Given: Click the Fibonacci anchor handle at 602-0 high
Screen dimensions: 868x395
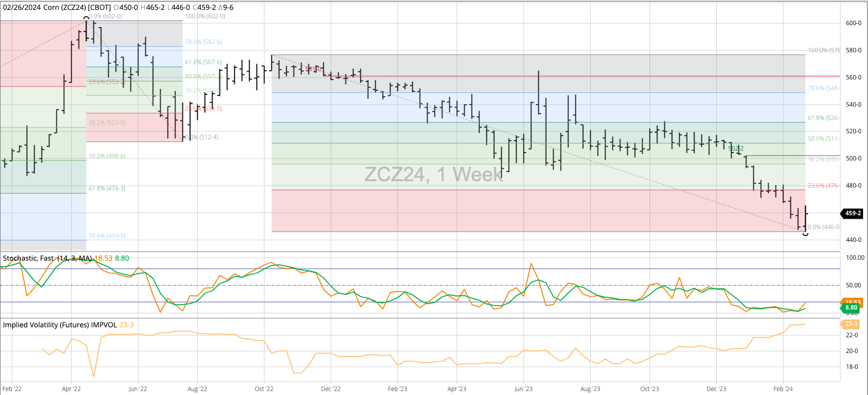Looking at the screenshot, I should point(87,19).
